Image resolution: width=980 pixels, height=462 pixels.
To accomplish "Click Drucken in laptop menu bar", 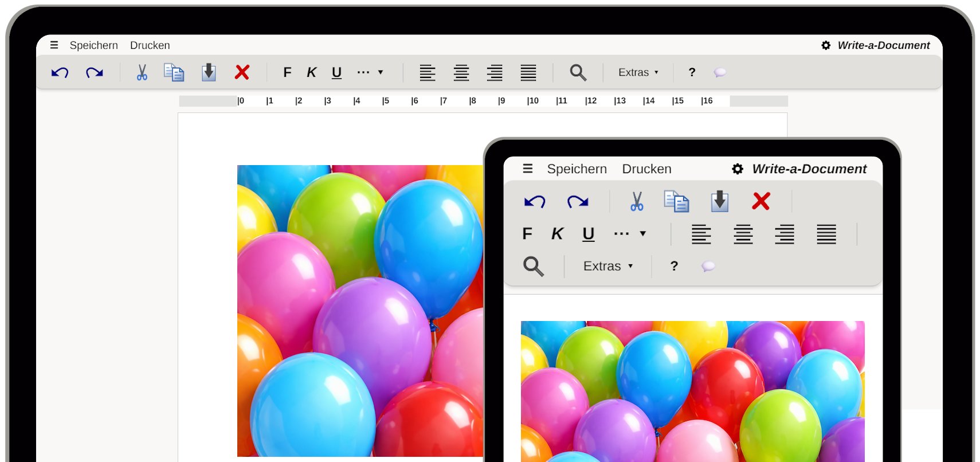I will coord(150,45).
